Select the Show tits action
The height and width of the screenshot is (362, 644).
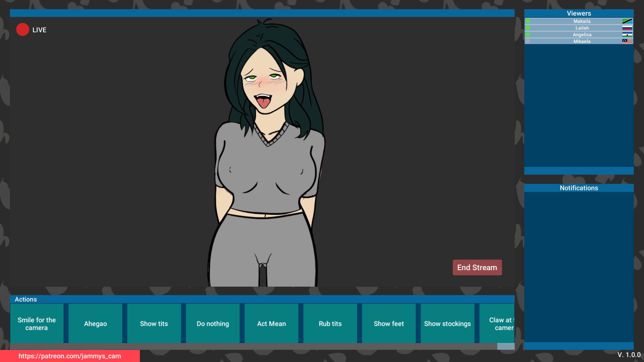(154, 323)
